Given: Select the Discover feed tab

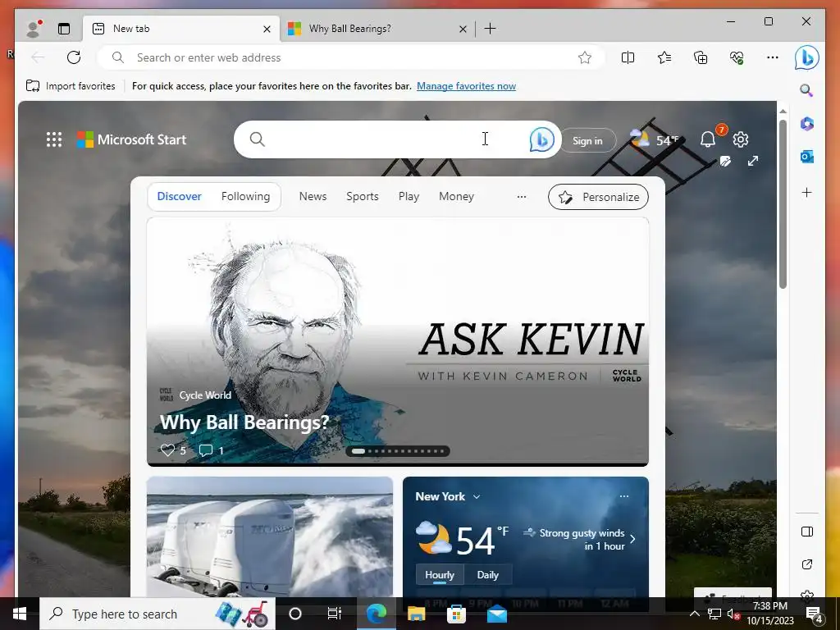Looking at the screenshot, I should (x=179, y=197).
